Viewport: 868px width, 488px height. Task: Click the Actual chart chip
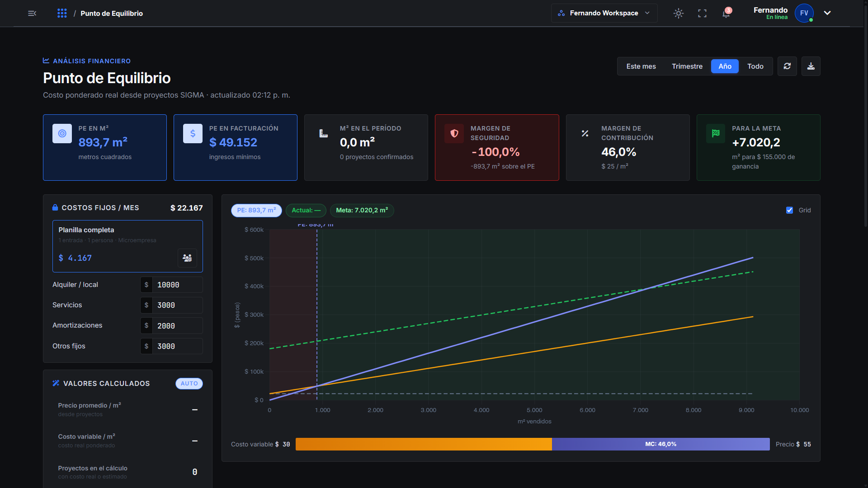(x=306, y=211)
